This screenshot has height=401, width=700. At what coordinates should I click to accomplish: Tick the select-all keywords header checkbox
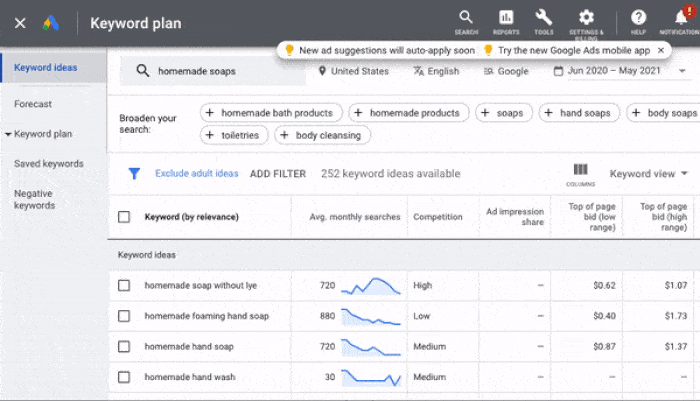(124, 216)
